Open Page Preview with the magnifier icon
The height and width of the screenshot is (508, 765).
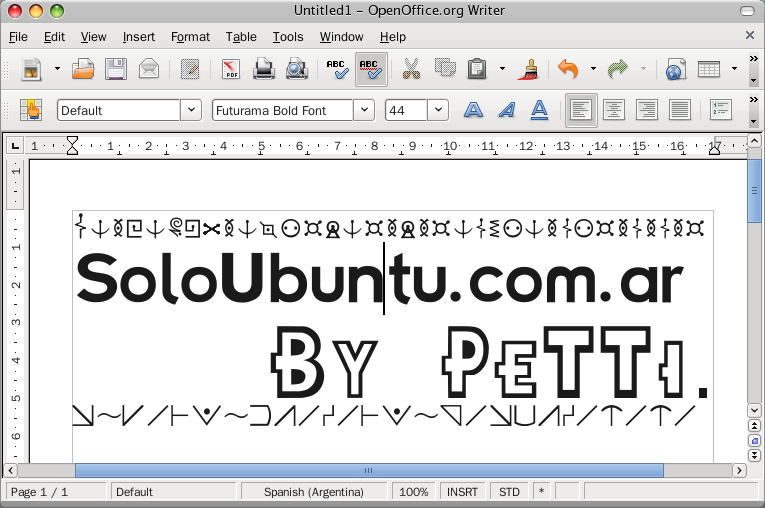click(x=296, y=69)
